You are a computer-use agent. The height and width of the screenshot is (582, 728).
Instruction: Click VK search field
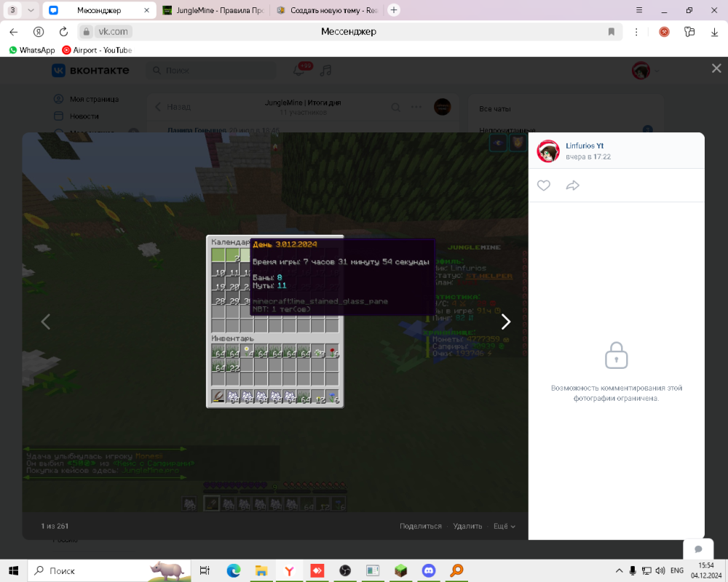click(211, 71)
